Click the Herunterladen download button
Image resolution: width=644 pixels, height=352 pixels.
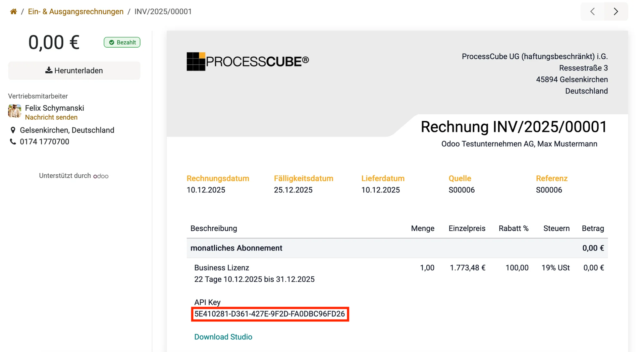click(x=74, y=71)
